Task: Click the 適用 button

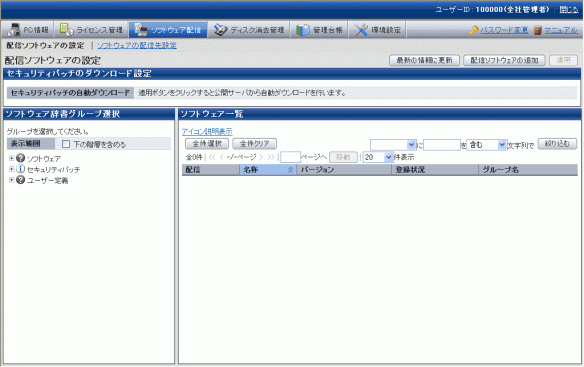Action: pyautogui.click(x=564, y=60)
